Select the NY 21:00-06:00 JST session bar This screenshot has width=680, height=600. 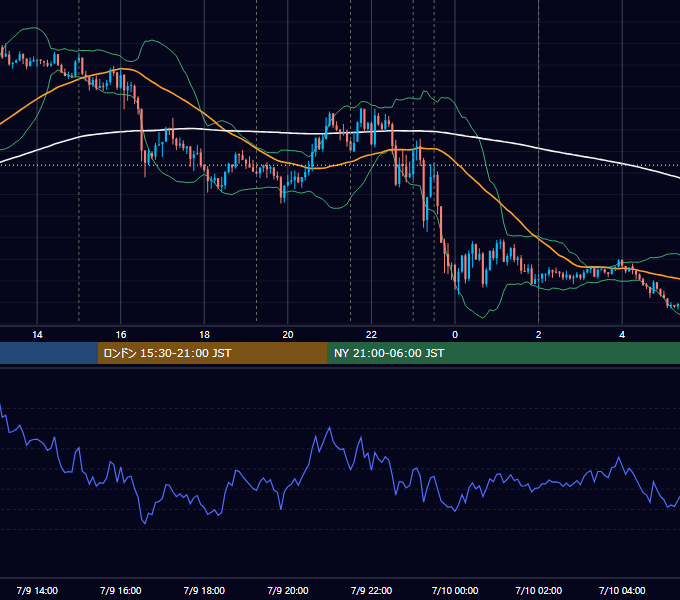(x=503, y=353)
